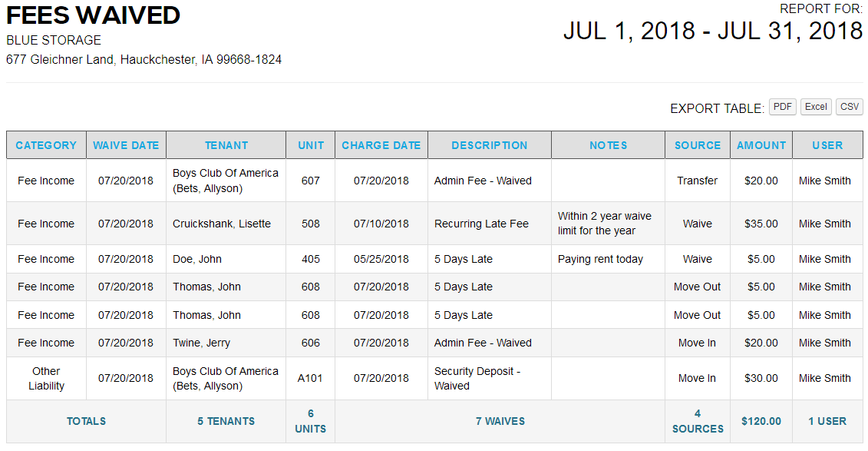This screenshot has width=868, height=451.
Task: Sort by the DESCRIPTION column header
Action: (x=489, y=144)
